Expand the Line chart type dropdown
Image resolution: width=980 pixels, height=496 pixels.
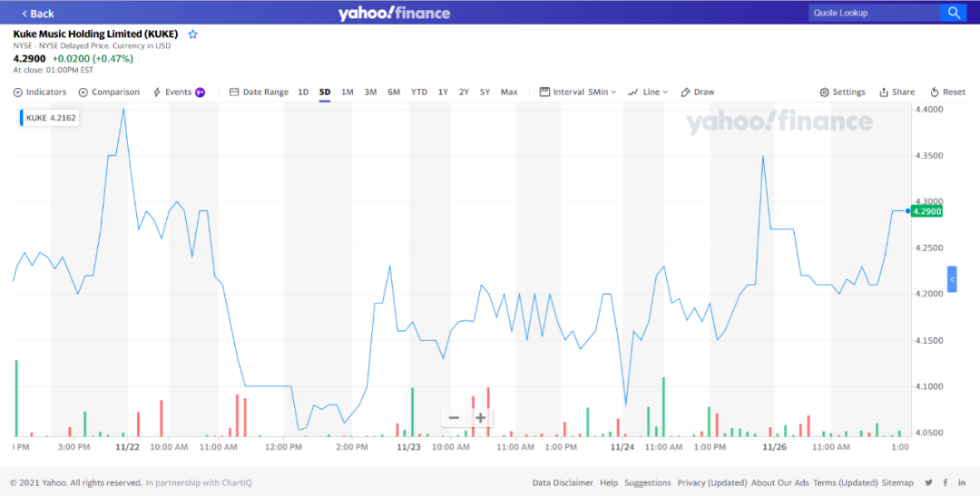(647, 92)
